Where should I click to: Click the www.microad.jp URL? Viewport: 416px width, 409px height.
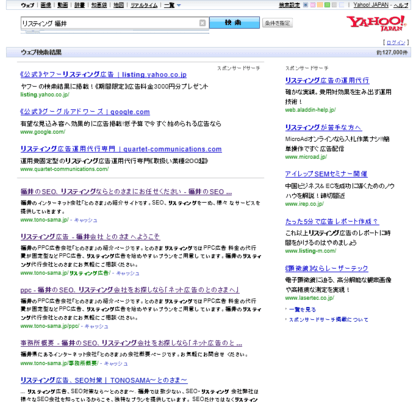point(306,157)
